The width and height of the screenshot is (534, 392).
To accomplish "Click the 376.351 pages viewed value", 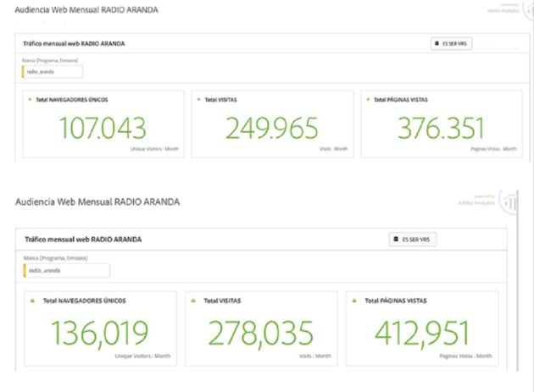I will click(x=441, y=129).
